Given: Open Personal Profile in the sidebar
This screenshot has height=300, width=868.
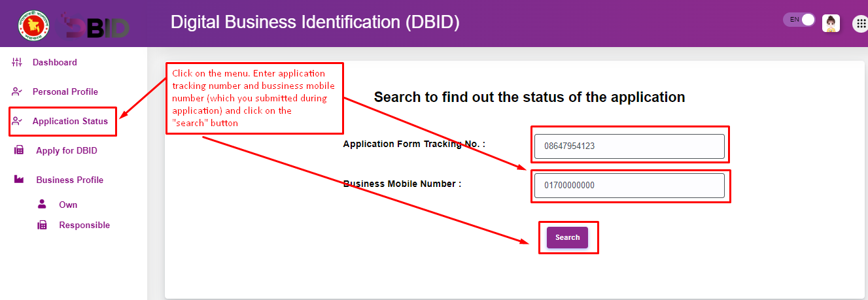Looking at the screenshot, I should 65,92.
